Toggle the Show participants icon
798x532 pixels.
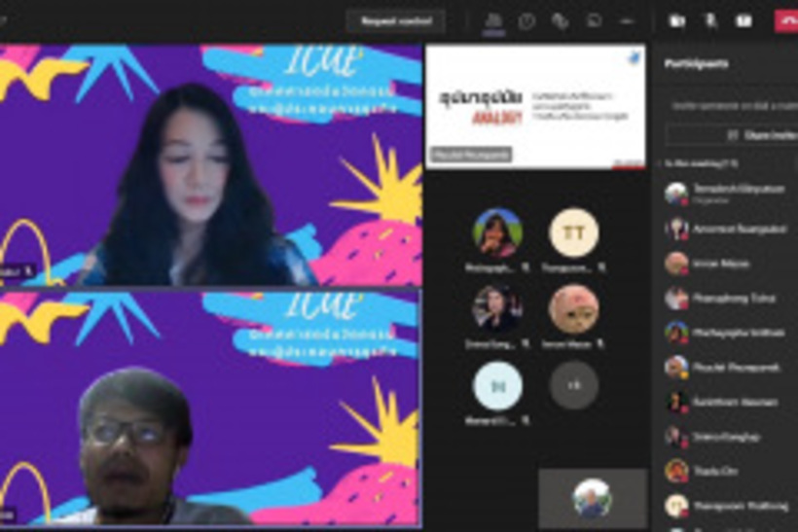494,20
